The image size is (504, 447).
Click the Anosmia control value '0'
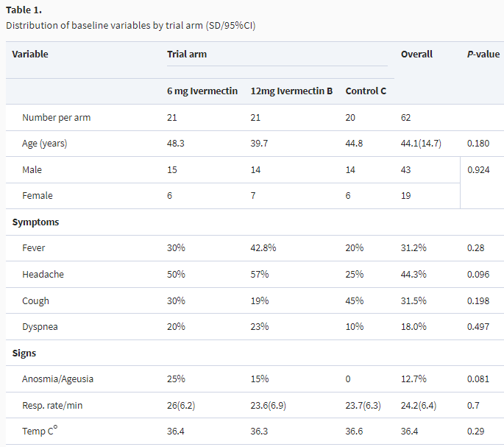(x=348, y=379)
